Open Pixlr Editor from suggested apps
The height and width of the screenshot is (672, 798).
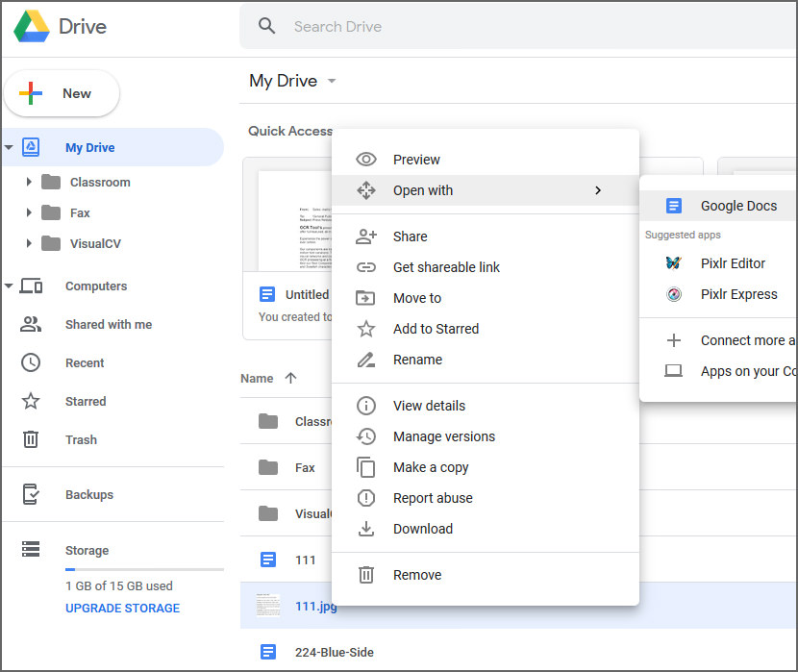pyautogui.click(x=732, y=263)
